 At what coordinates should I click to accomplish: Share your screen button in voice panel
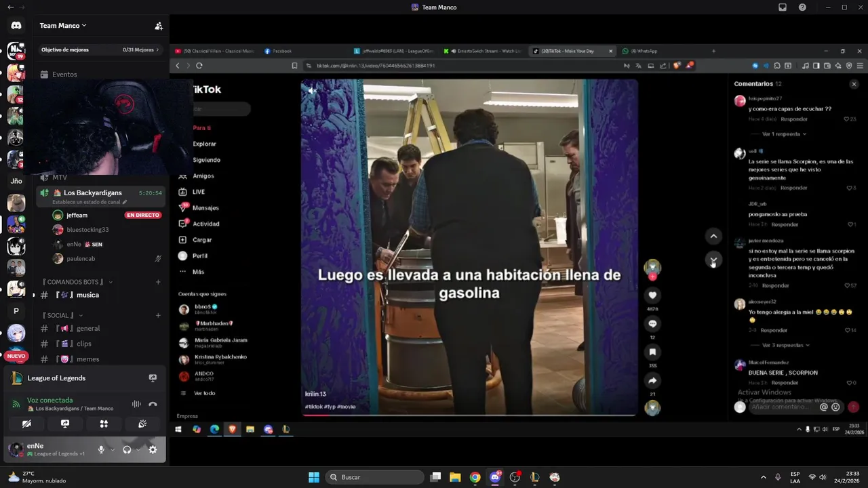65,424
